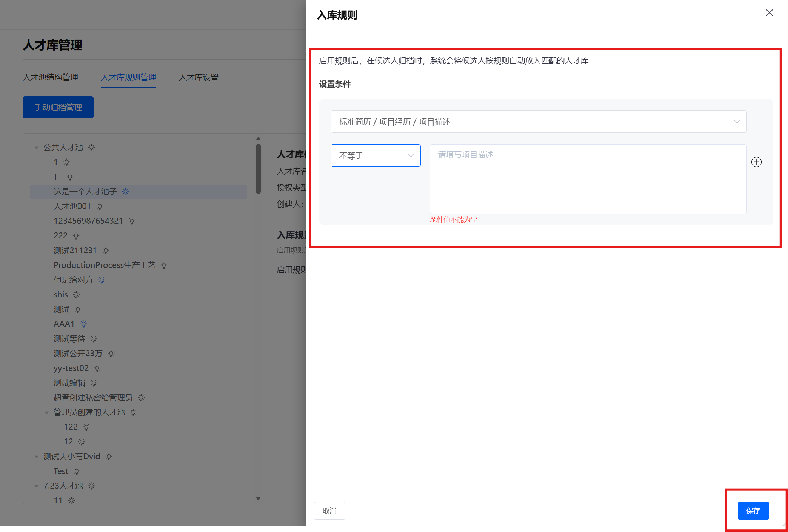Select the 123456987654321 tree row
This screenshot has height=532, width=788.
pos(139,221)
